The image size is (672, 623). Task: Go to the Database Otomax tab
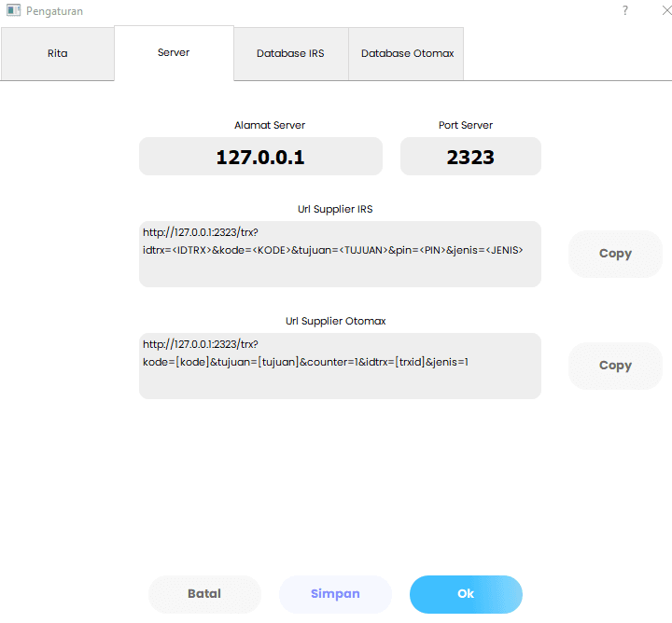tap(407, 53)
